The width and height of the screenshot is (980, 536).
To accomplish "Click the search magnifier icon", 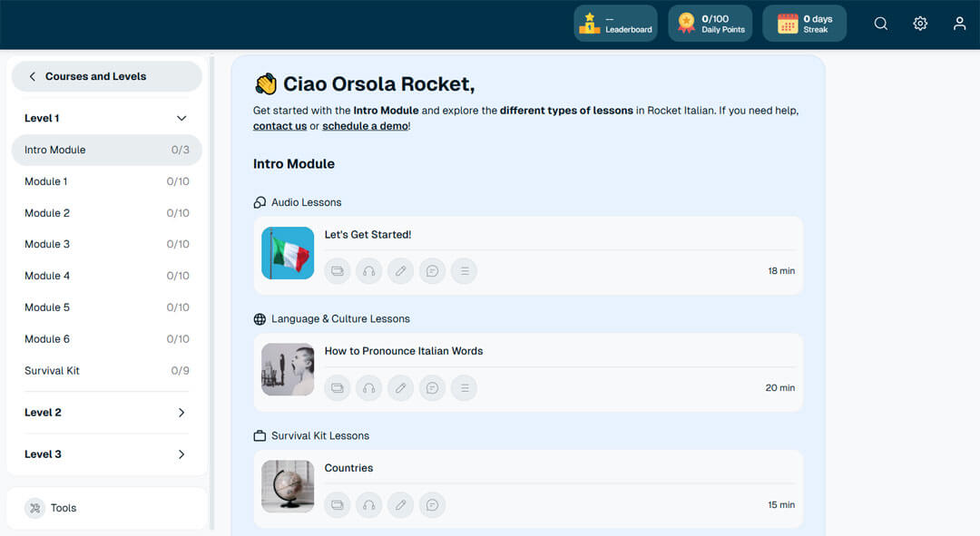I will pyautogui.click(x=880, y=24).
